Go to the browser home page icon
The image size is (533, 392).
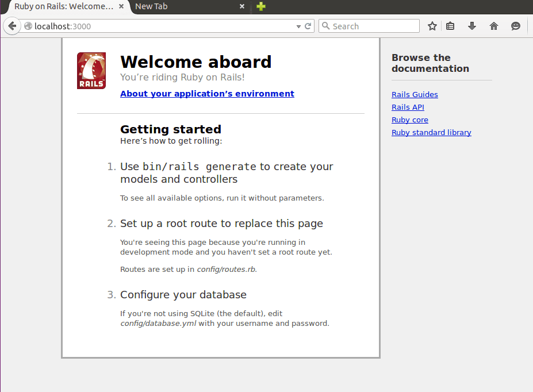493,26
